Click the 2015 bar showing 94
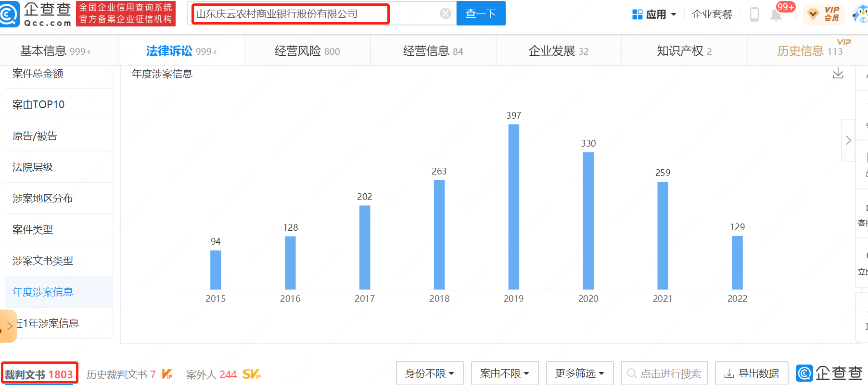Screen dimensions: 868x385 coord(216,270)
